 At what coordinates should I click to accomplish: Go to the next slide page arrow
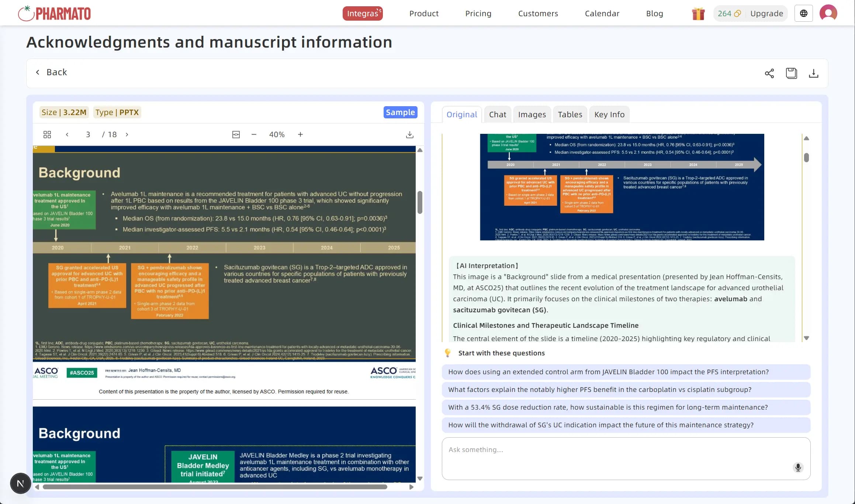pyautogui.click(x=127, y=135)
